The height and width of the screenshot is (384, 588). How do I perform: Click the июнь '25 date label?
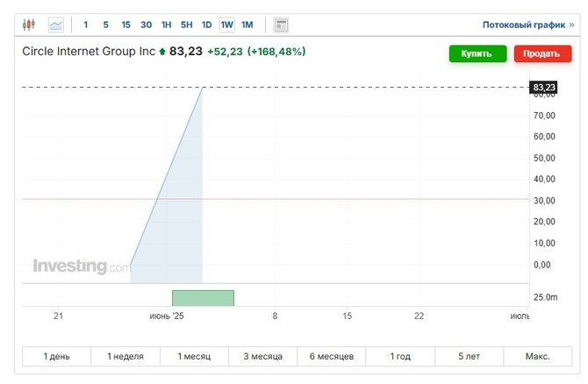click(x=167, y=316)
